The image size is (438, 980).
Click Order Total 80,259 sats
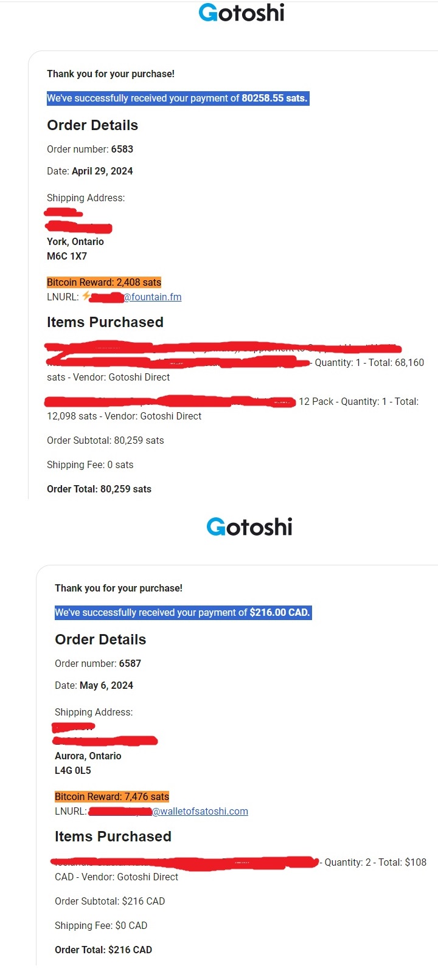(x=99, y=489)
